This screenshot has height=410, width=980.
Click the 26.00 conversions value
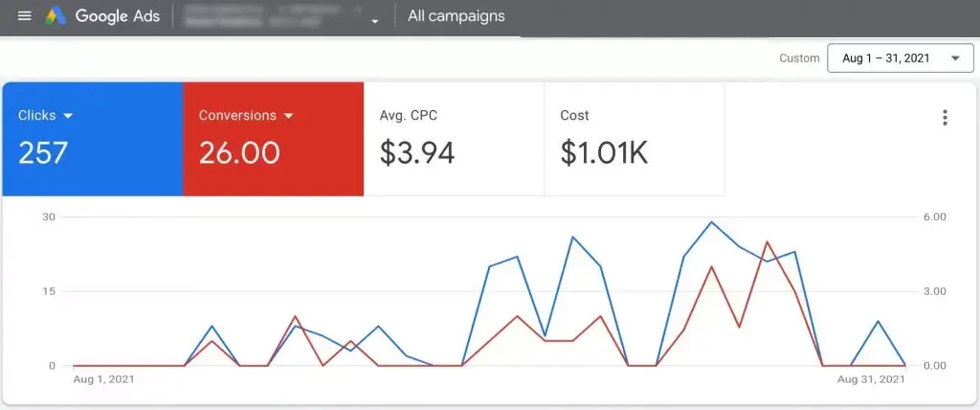coord(239,152)
